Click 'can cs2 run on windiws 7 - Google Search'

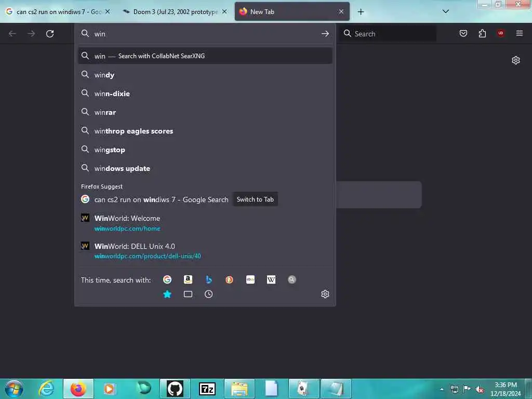pos(161,199)
